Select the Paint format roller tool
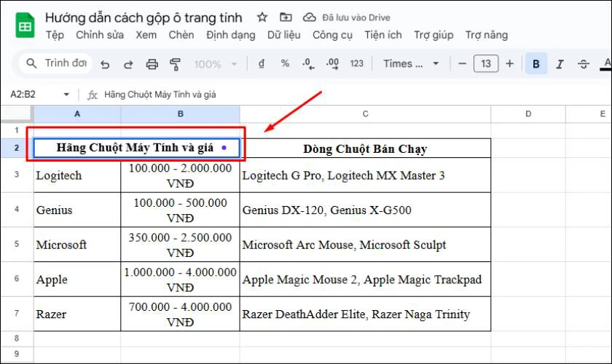Viewport: 612px width, 364px height. click(x=176, y=64)
